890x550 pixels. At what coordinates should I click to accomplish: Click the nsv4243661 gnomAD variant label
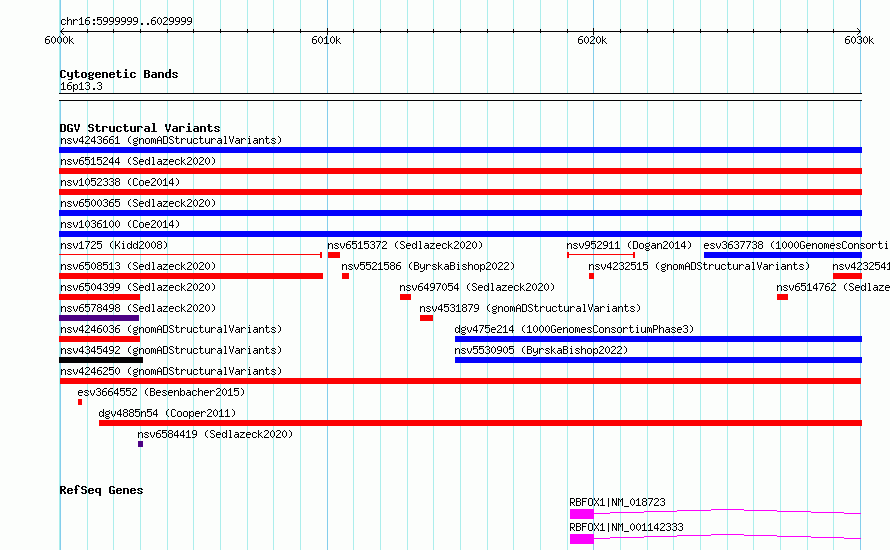pyautogui.click(x=171, y=140)
